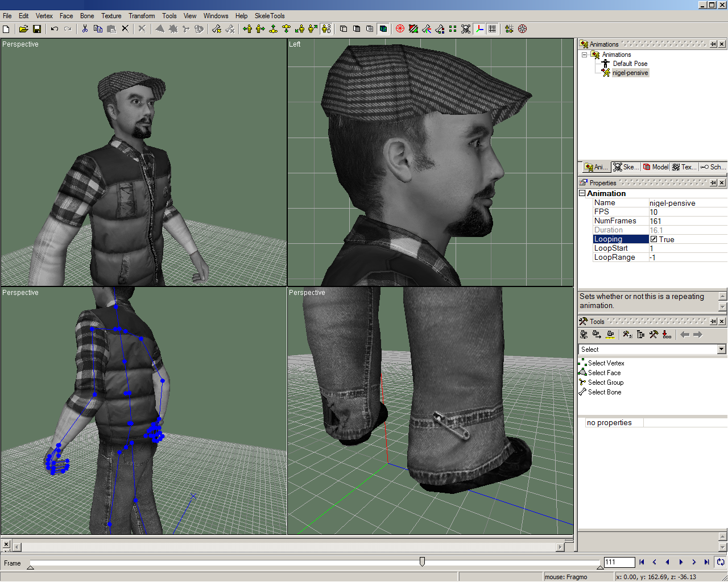Image resolution: width=728 pixels, height=582 pixels.
Task: Open the Select tool category dropdown
Action: tap(721, 350)
